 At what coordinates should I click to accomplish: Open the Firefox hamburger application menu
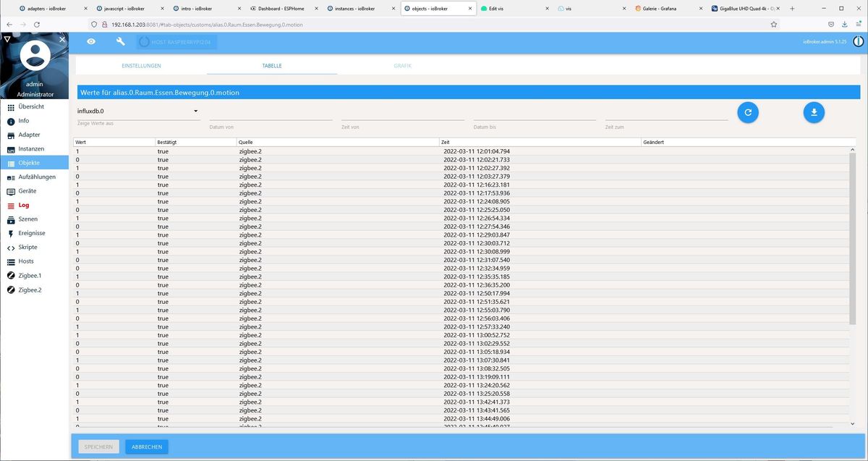pos(858,24)
